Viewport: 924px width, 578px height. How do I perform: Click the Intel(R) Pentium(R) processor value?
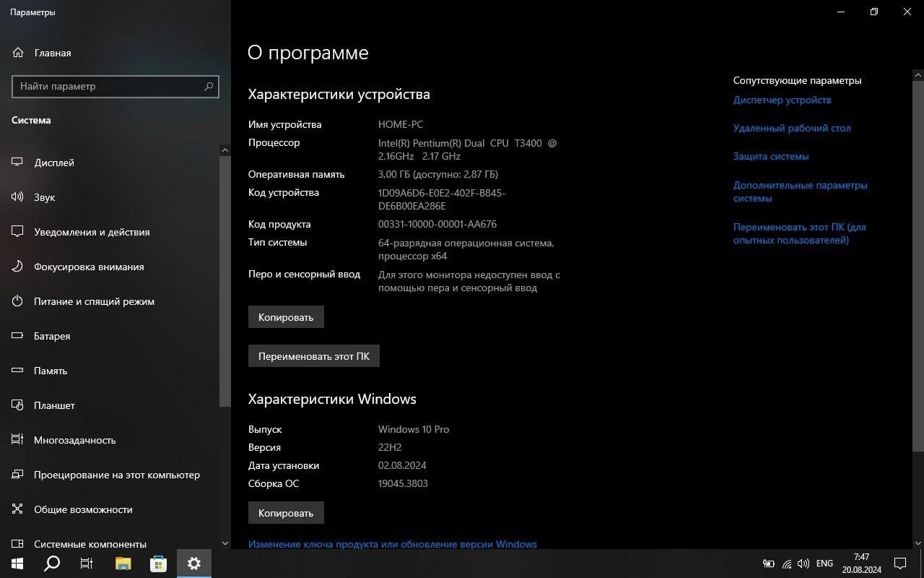468,150
